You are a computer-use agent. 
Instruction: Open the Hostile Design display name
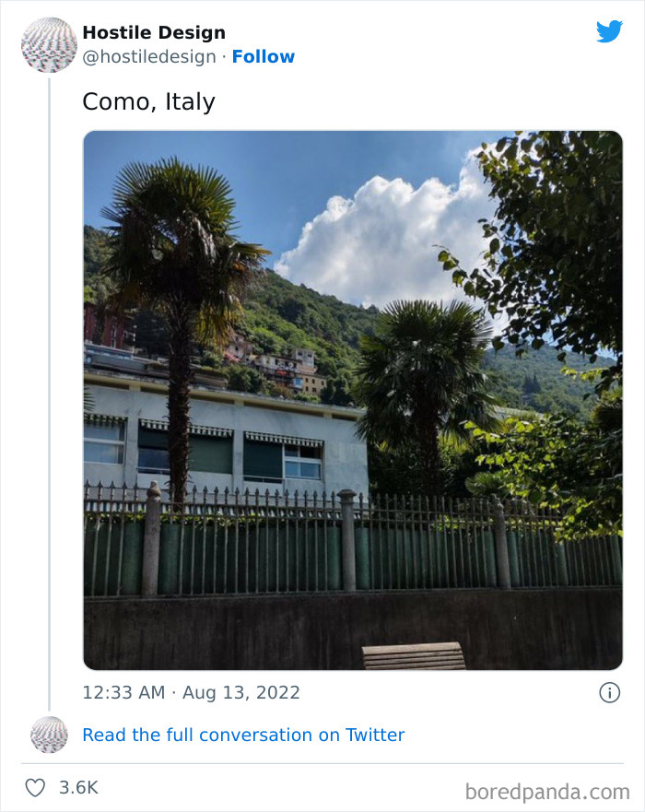[x=154, y=33]
